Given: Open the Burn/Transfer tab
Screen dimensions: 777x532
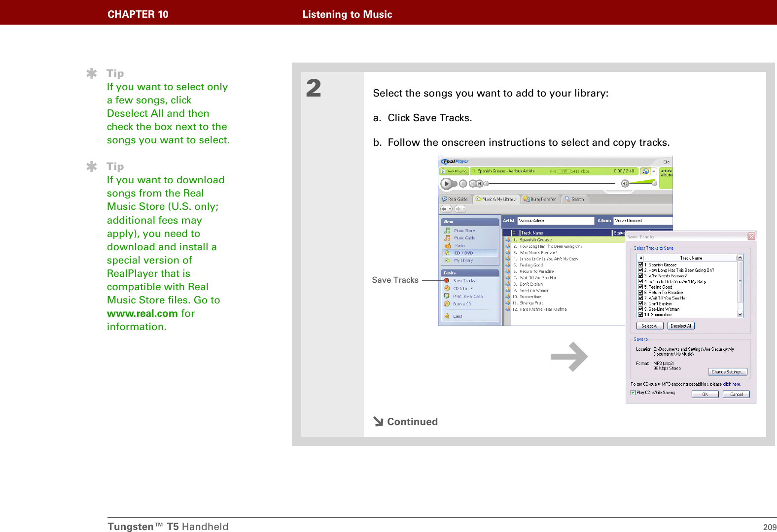Looking at the screenshot, I should [540, 199].
